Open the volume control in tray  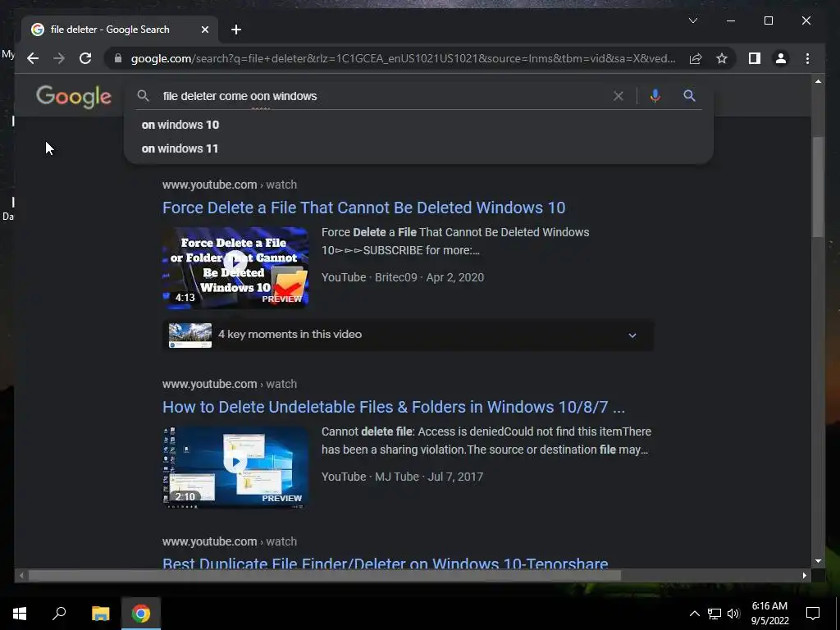pyautogui.click(x=733, y=614)
